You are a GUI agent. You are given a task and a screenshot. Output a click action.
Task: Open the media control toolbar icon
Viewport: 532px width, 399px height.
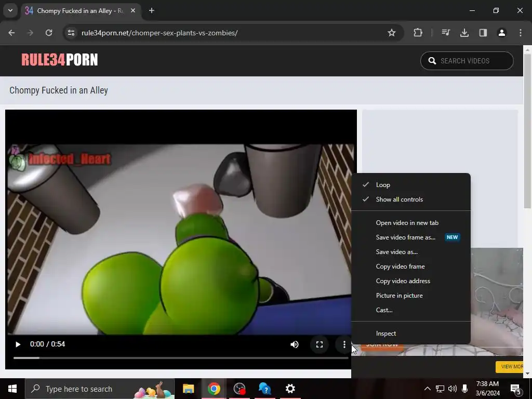click(446, 33)
